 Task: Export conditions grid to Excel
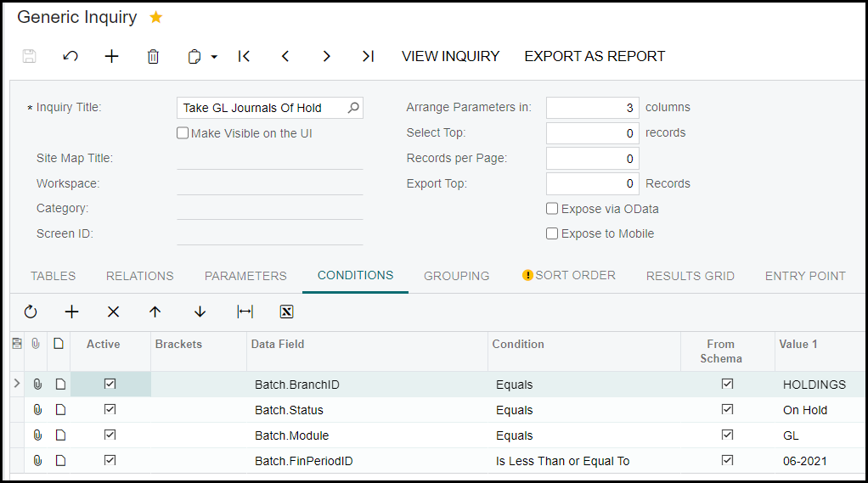point(286,312)
